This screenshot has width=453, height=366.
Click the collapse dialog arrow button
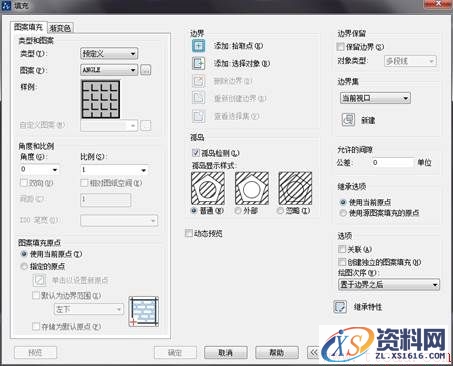point(313,352)
